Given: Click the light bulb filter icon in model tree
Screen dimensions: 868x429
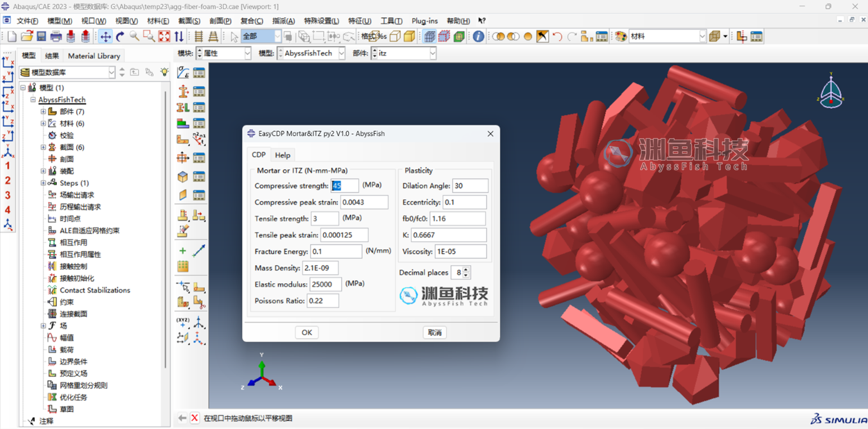Looking at the screenshot, I should [x=164, y=72].
